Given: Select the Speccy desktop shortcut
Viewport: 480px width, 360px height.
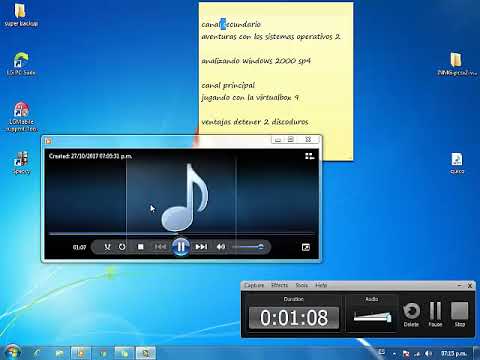Looking at the screenshot, I should tap(21, 163).
